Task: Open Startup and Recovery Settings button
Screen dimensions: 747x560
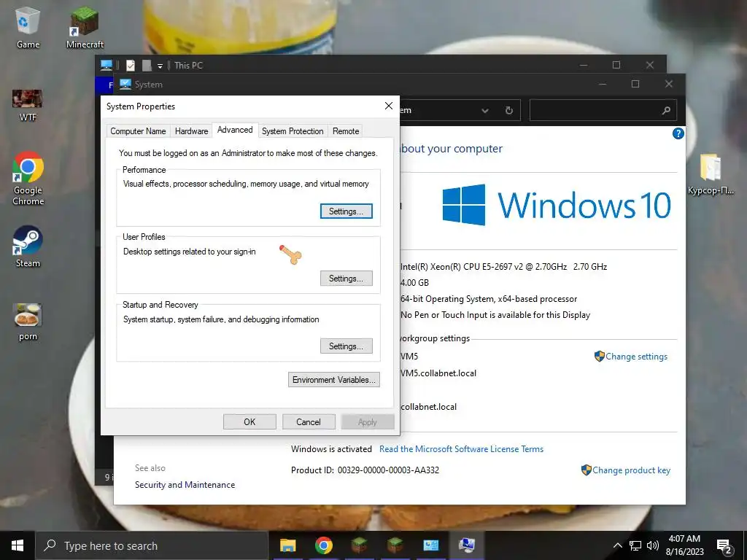Action: click(347, 346)
